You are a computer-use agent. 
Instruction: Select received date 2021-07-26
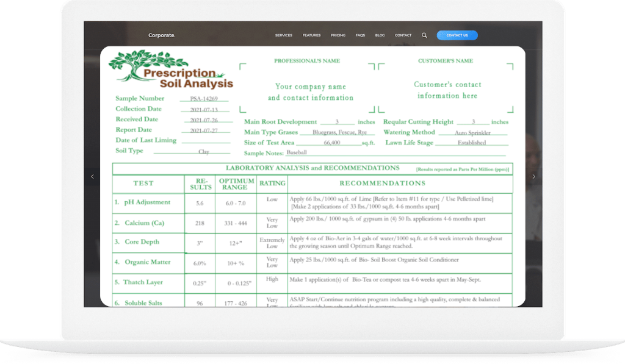[x=204, y=120]
